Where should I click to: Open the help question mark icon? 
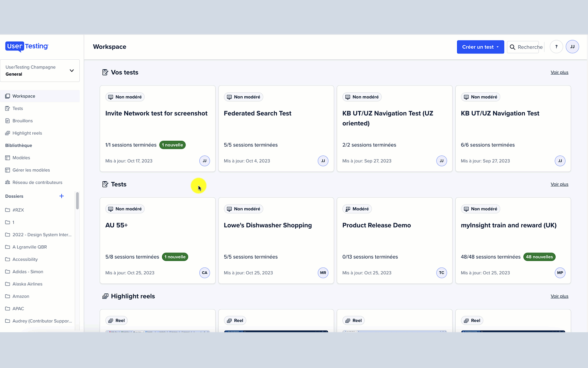click(x=556, y=47)
